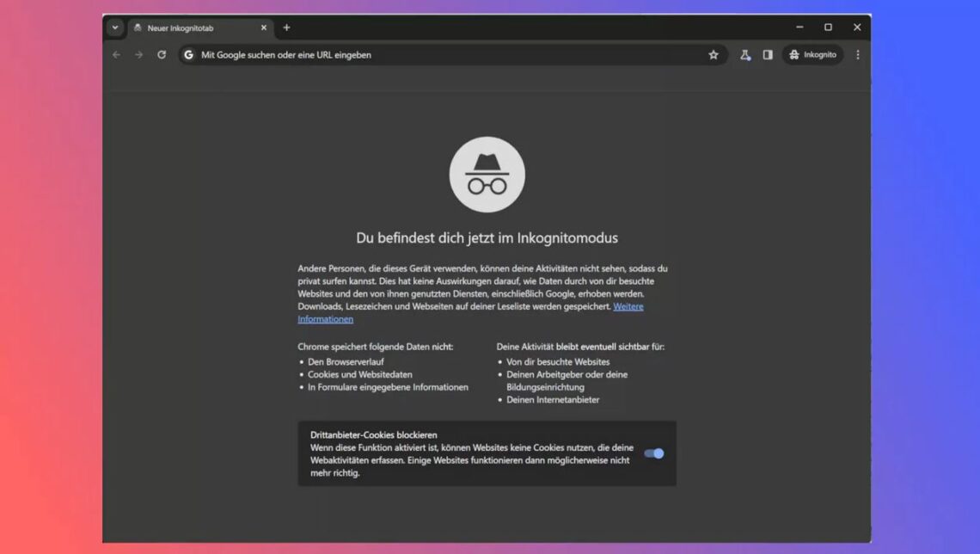
Task: Open a new tab with plus button
Action: pyautogui.click(x=286, y=28)
